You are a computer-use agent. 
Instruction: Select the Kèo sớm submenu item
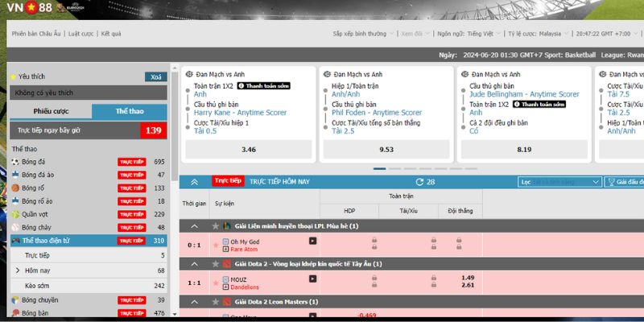coord(89,286)
